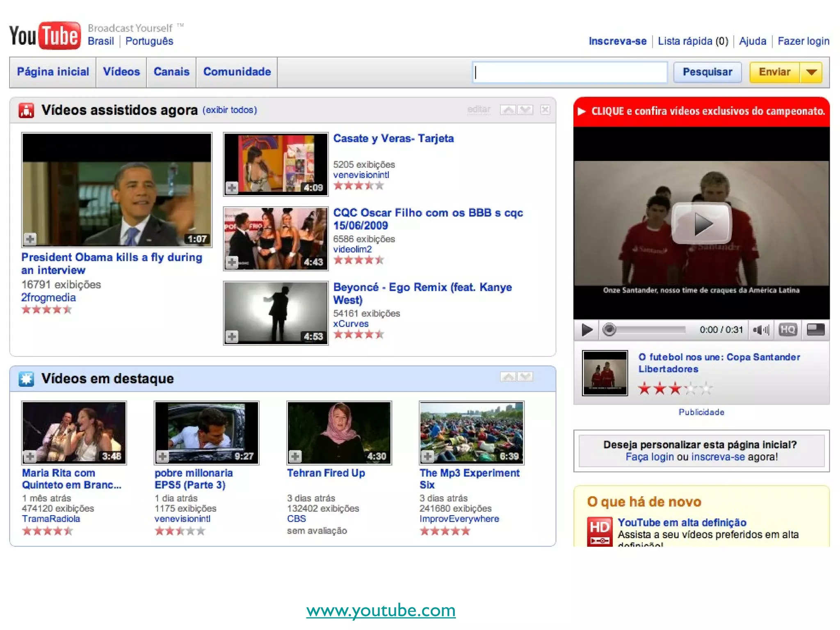The height and width of the screenshot is (630, 840).
Task: Open the Ajuda help link
Action: pos(753,41)
